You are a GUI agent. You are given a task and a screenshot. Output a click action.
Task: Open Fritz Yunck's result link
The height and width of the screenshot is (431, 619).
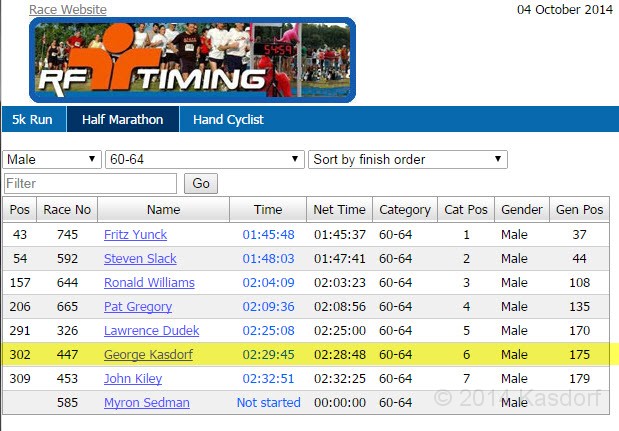pos(135,235)
